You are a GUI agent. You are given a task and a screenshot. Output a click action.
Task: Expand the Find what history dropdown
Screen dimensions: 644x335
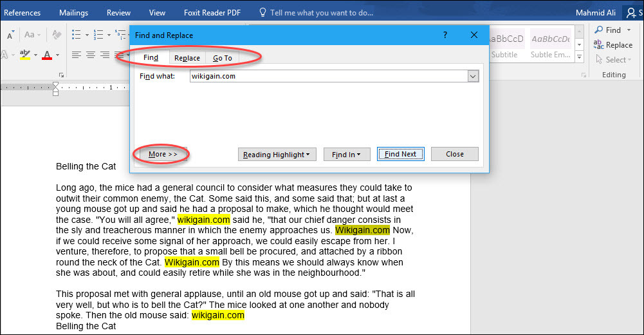coord(473,76)
